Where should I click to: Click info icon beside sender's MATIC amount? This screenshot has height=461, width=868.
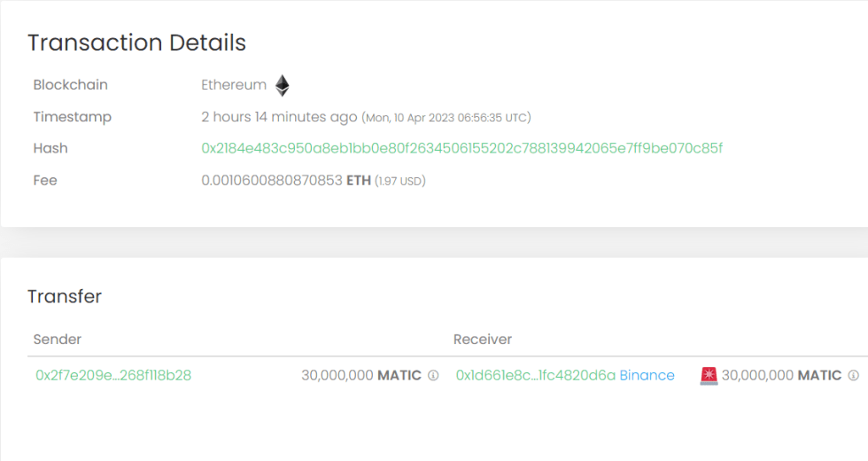433,376
